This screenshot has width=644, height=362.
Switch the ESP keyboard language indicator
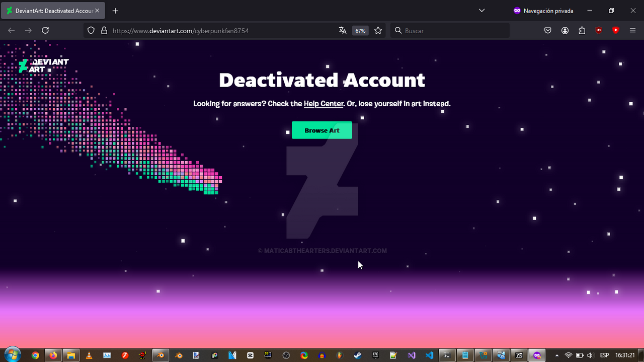click(x=604, y=355)
